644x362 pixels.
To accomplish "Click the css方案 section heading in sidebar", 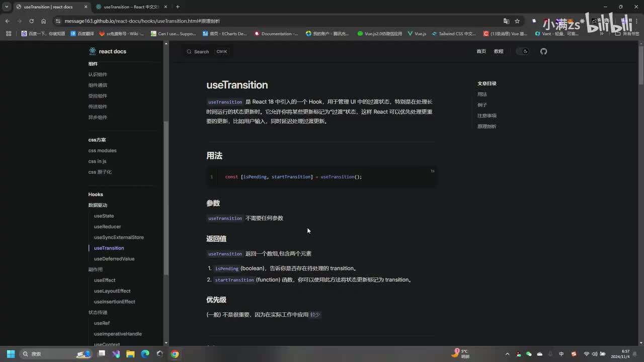I will click(97, 140).
